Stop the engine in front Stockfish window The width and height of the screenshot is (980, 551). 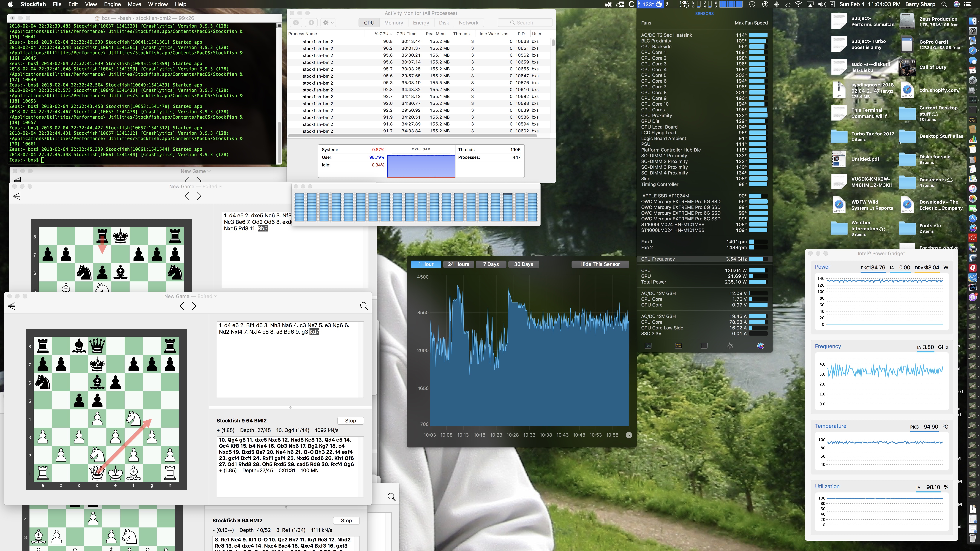(350, 421)
